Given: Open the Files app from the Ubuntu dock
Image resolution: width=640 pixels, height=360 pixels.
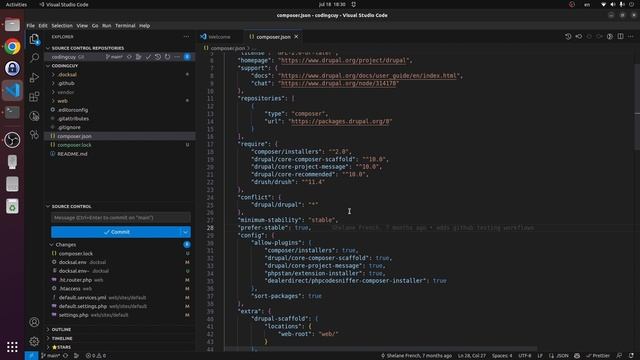Looking at the screenshot, I should pos(12,24).
